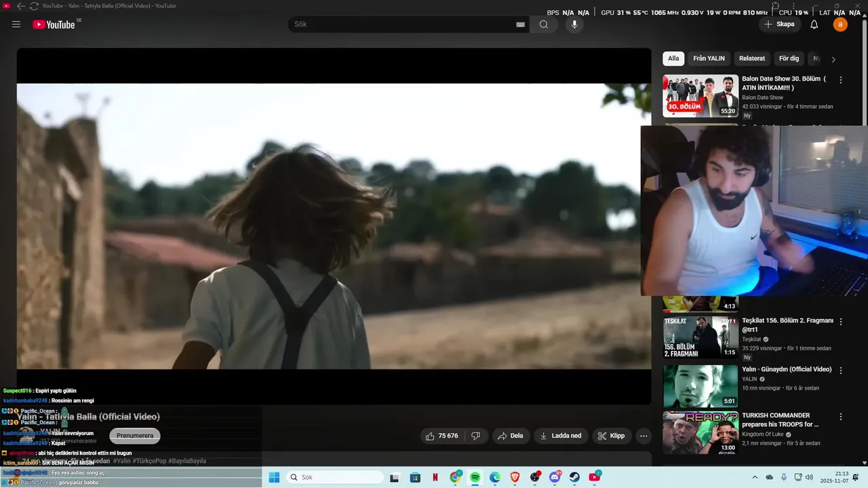Click the Skapa create button
868x488 pixels.
[779, 24]
